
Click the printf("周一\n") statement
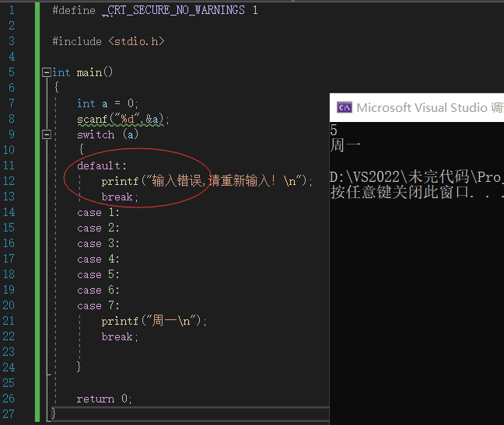154,321
